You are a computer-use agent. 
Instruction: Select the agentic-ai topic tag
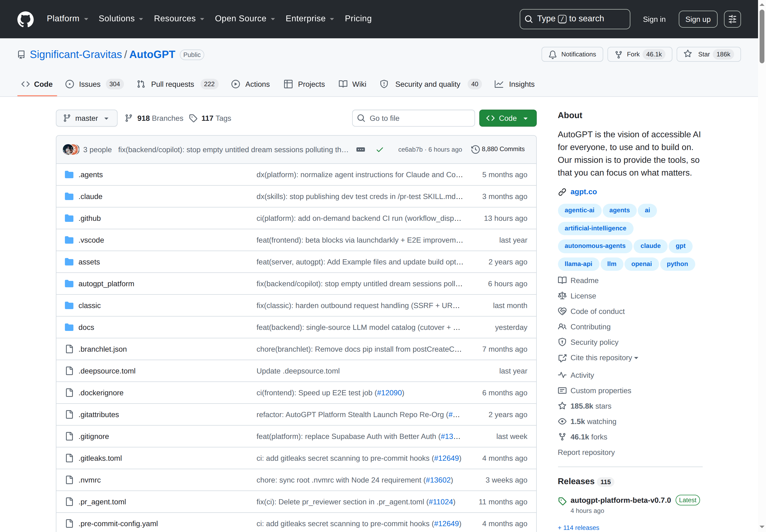click(579, 210)
